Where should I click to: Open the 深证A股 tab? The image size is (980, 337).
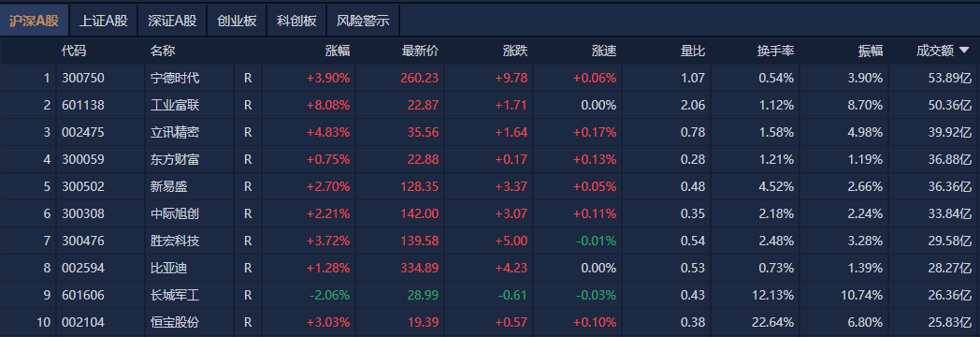coord(172,21)
